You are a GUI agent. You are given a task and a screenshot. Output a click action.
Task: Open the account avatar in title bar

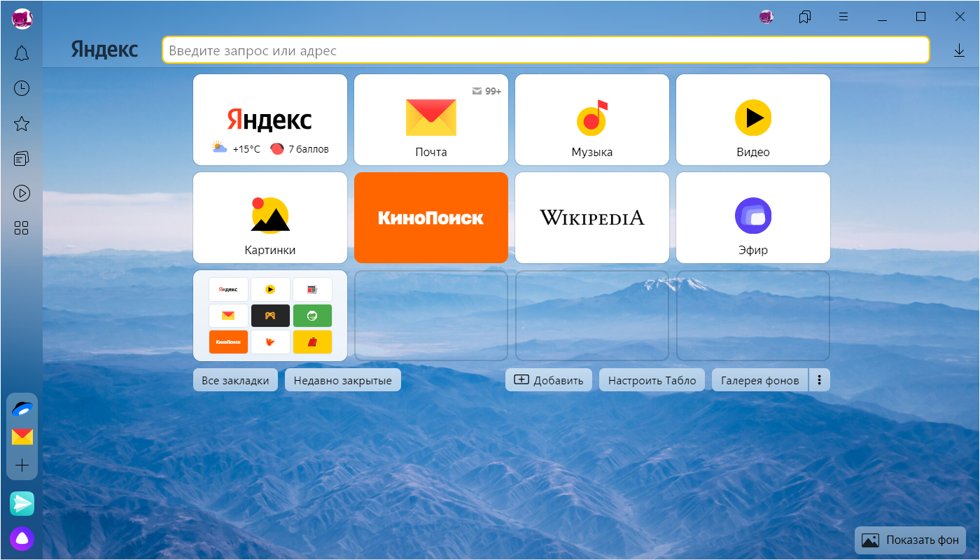(x=766, y=17)
